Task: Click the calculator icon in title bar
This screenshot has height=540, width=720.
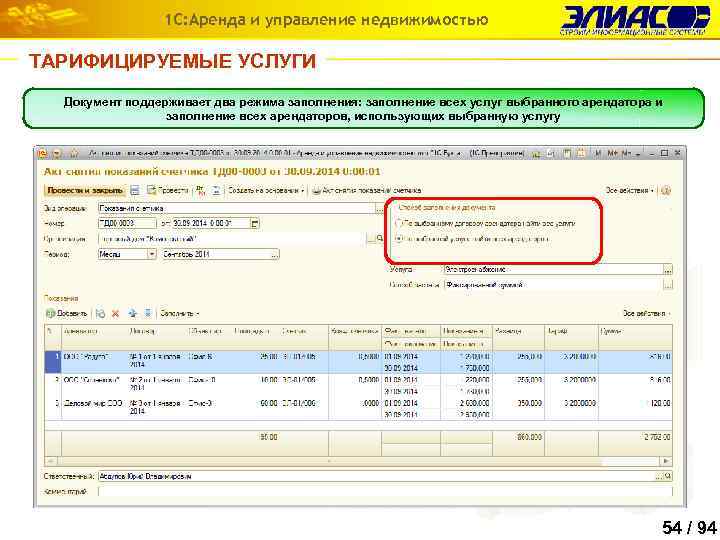Action: click(x=568, y=153)
